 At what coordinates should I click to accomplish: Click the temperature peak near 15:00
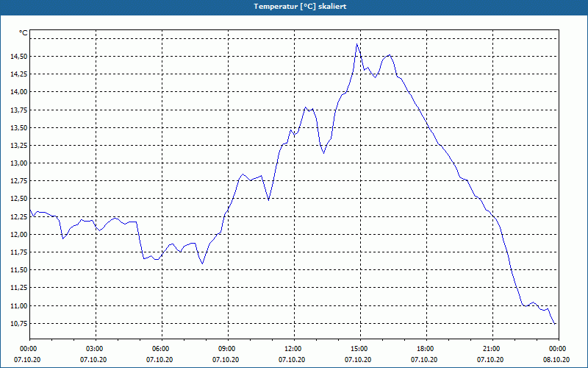click(357, 44)
